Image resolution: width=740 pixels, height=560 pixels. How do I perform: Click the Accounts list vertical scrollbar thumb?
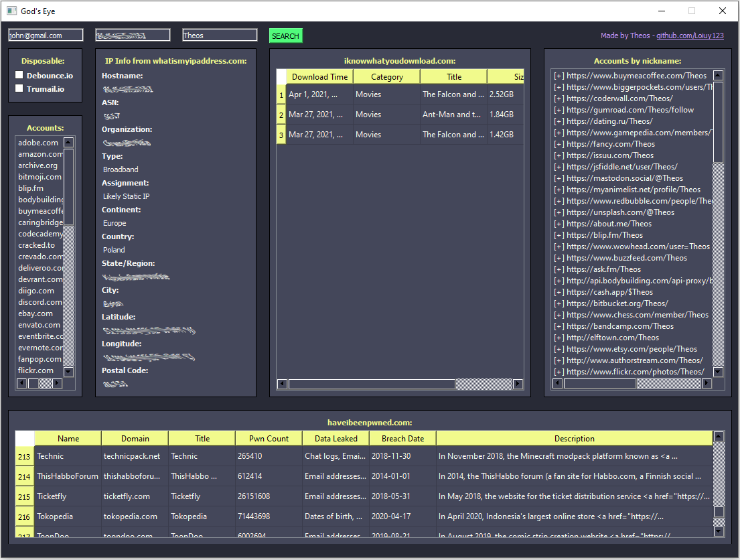coord(68,186)
